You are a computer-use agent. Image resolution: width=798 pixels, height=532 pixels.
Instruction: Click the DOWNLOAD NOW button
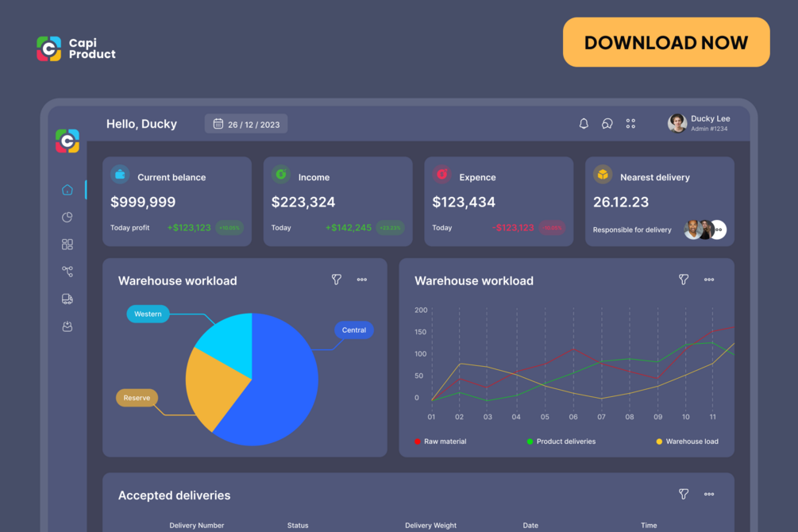[665, 41]
